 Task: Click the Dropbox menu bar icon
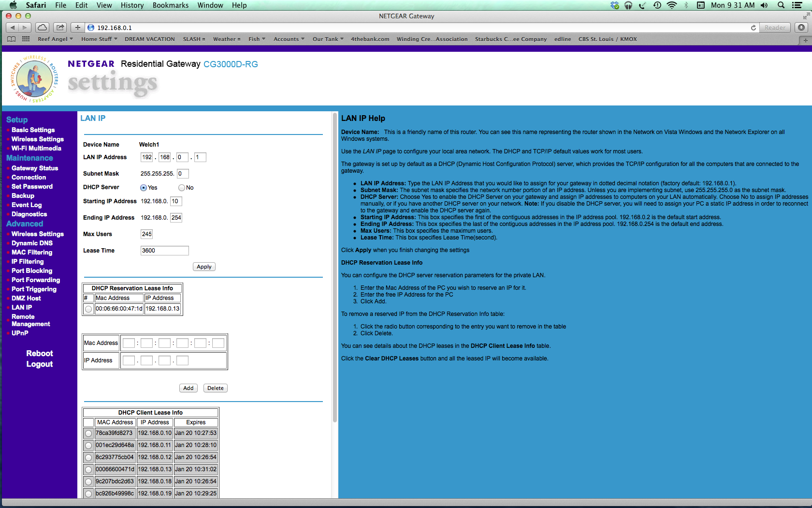click(x=614, y=5)
